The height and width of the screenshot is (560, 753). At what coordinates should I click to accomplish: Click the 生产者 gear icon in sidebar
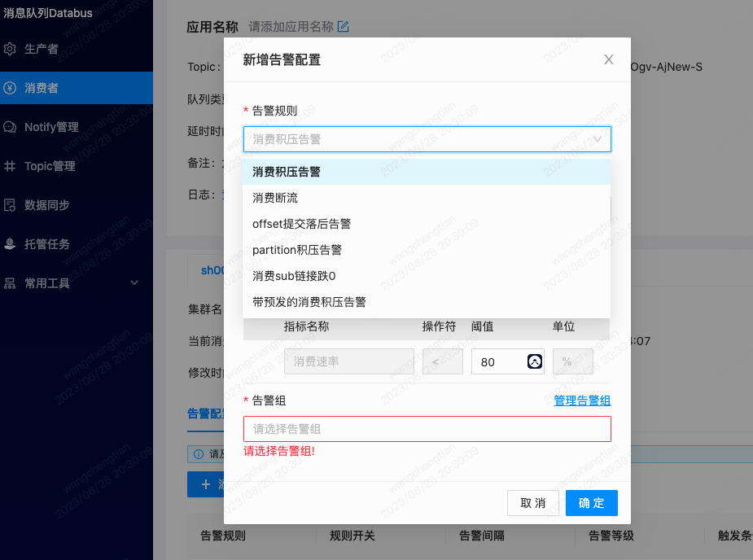tap(10, 49)
